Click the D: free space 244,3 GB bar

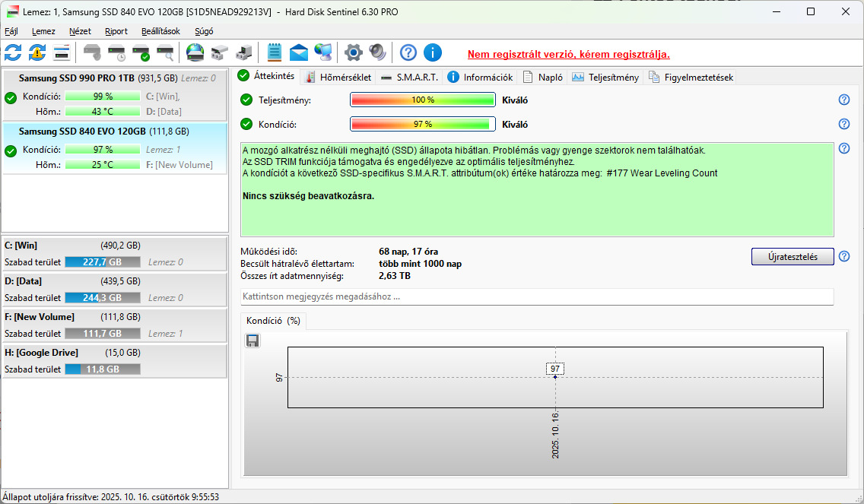tap(103, 298)
